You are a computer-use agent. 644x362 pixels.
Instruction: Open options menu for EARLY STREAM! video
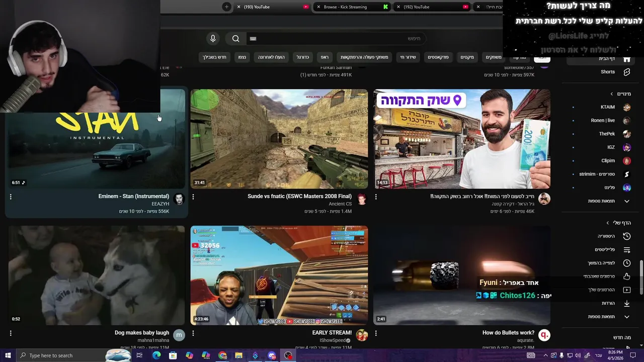tap(193, 333)
